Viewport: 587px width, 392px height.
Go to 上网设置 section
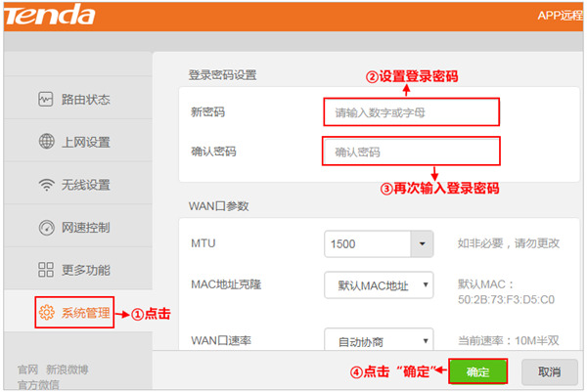(x=85, y=142)
